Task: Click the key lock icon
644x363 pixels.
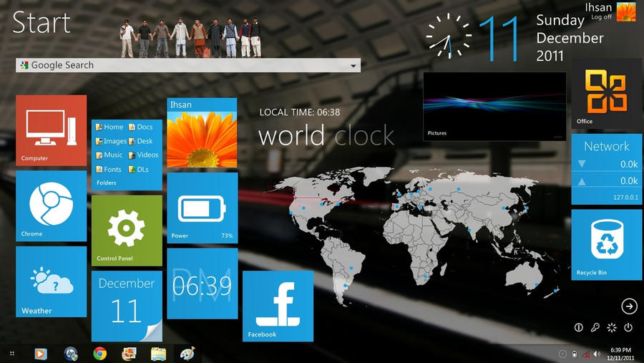Action: click(x=595, y=327)
